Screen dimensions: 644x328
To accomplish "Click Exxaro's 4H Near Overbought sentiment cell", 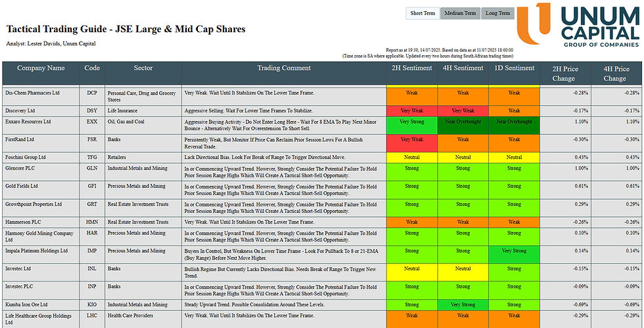I will pos(463,126).
